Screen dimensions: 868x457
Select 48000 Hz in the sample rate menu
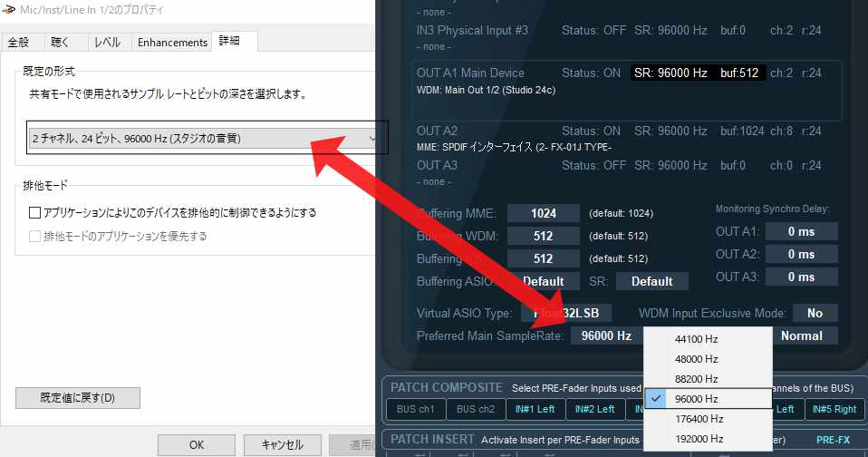696,359
